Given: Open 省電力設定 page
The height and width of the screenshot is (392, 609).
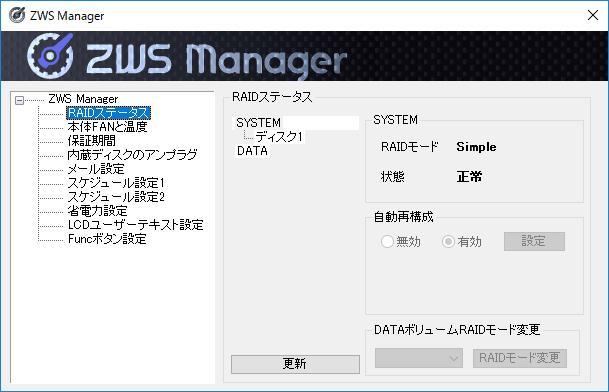Looking at the screenshot, I should pos(97,211).
